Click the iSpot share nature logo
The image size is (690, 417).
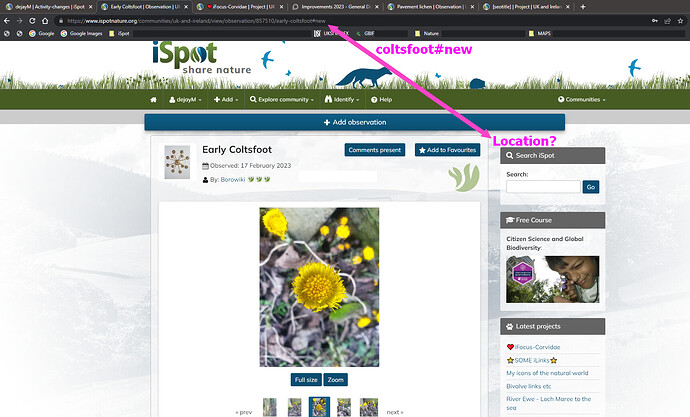pos(202,58)
